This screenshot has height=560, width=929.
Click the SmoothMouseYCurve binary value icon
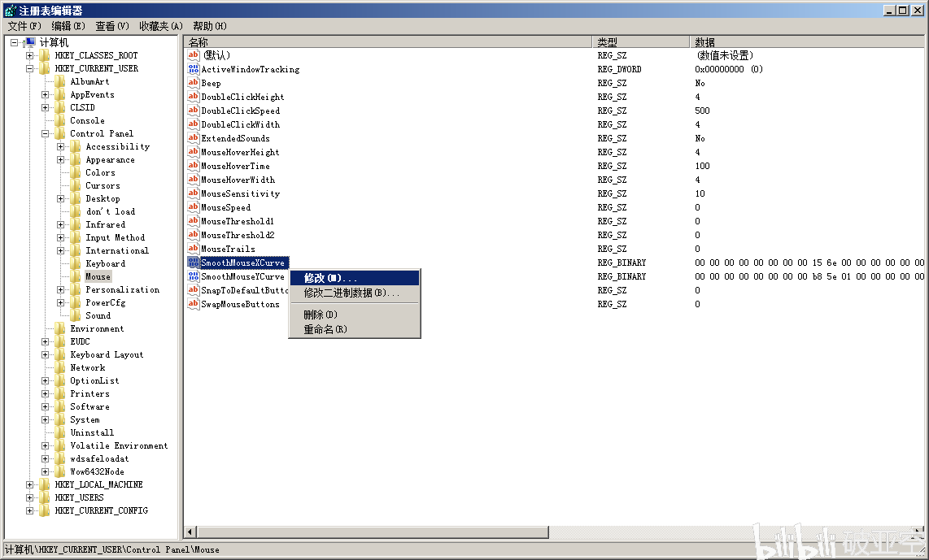click(x=193, y=276)
